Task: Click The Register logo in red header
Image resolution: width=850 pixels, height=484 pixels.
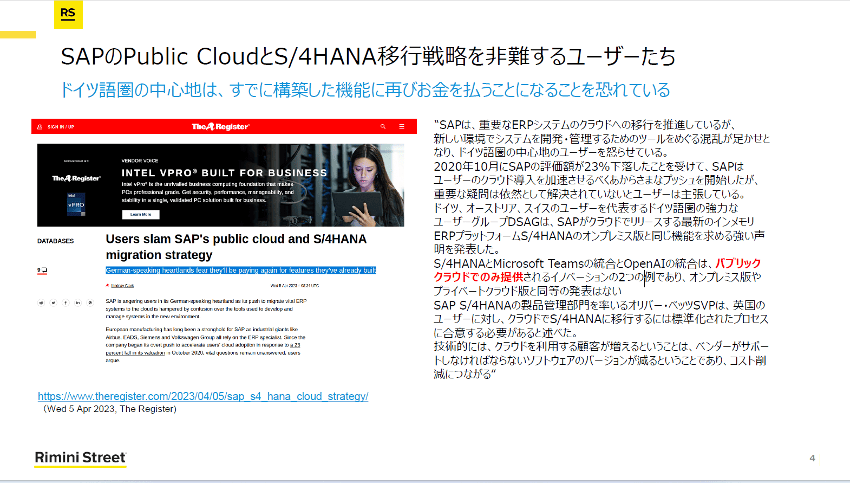Action: 220,126
